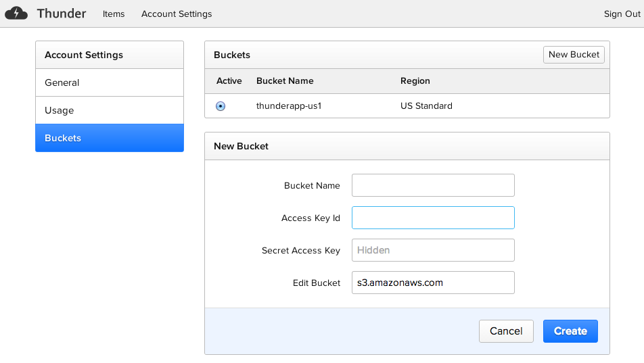Image resolution: width=644 pixels, height=363 pixels.
Task: Click the Bucket Name column header
Action: (285, 81)
